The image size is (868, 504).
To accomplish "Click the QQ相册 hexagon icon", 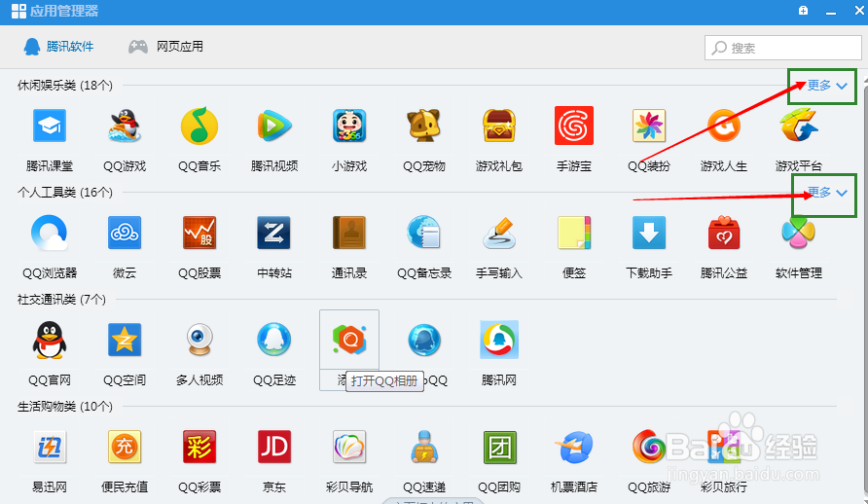I will 349,340.
